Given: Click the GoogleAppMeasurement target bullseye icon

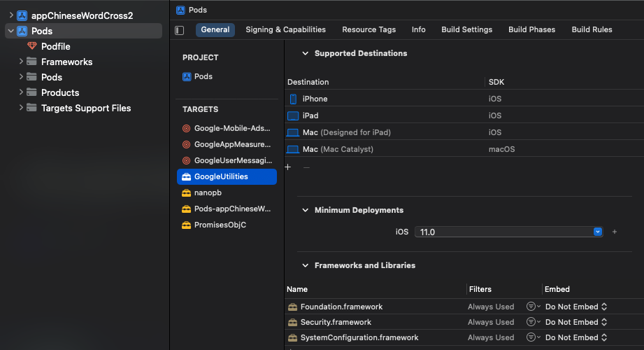Looking at the screenshot, I should tap(187, 144).
